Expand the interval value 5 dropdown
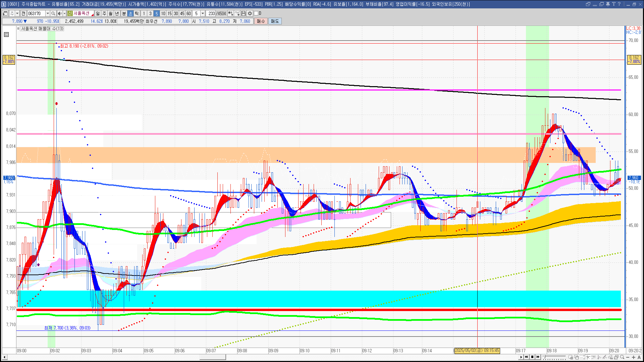This screenshot has width=644, height=362. point(203,13)
